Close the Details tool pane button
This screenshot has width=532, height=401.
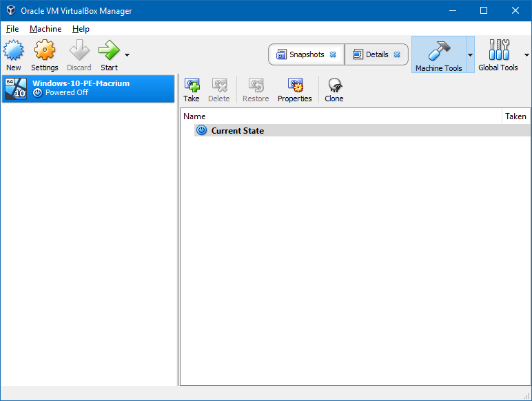(397, 54)
